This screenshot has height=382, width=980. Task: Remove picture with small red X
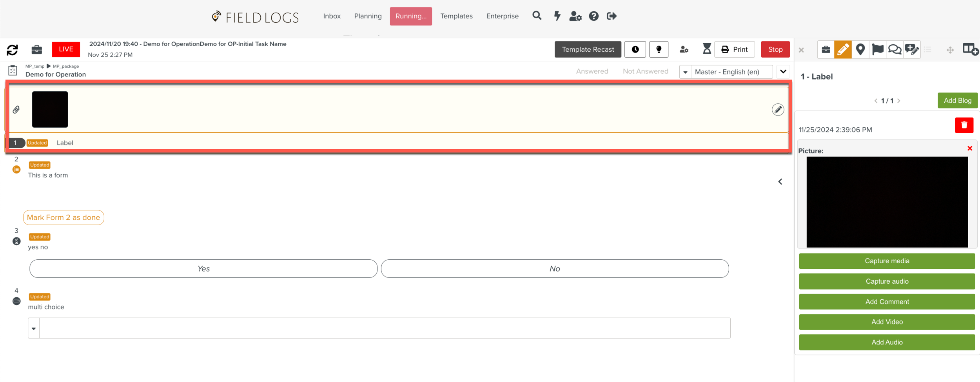969,148
